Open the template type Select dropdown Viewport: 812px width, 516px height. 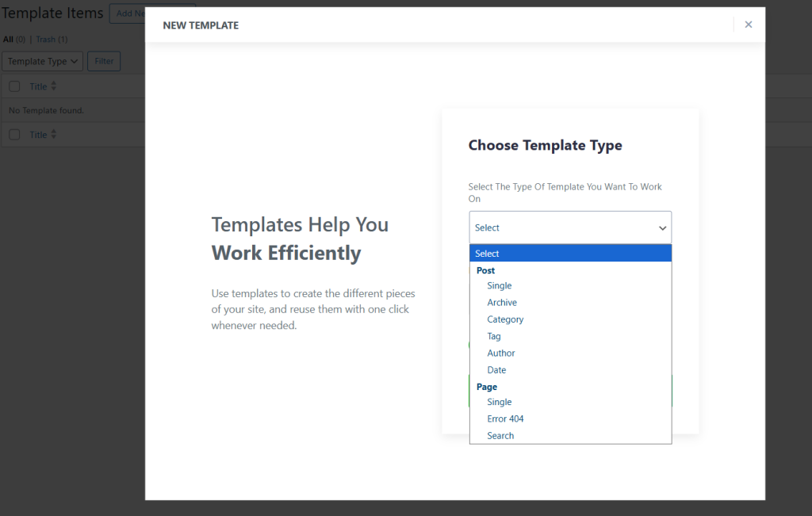[570, 227]
